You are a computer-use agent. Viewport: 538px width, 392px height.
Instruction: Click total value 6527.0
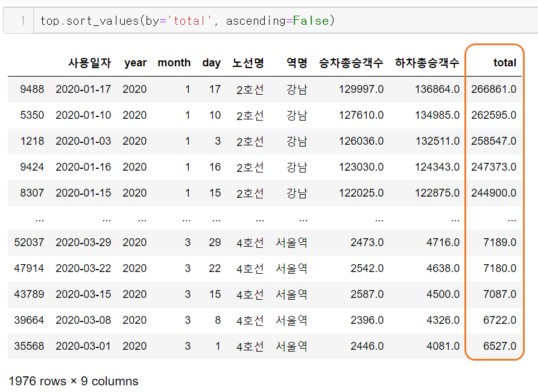click(500, 346)
